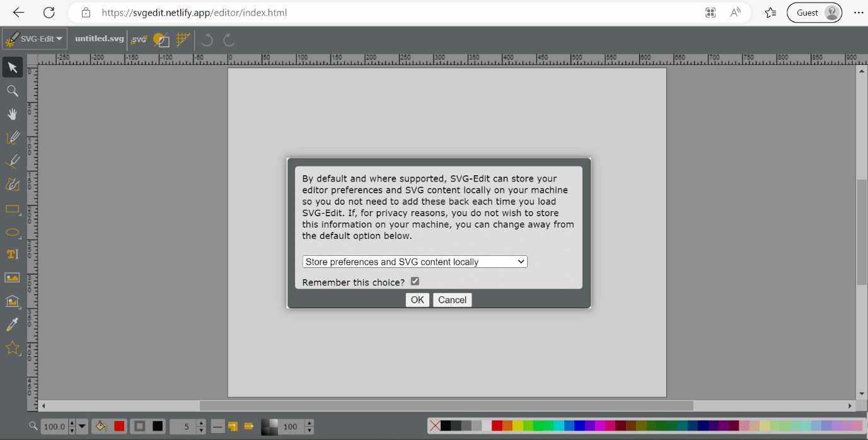Click the horizontal scrollbar right arrow
The width and height of the screenshot is (868, 440).
click(x=850, y=406)
